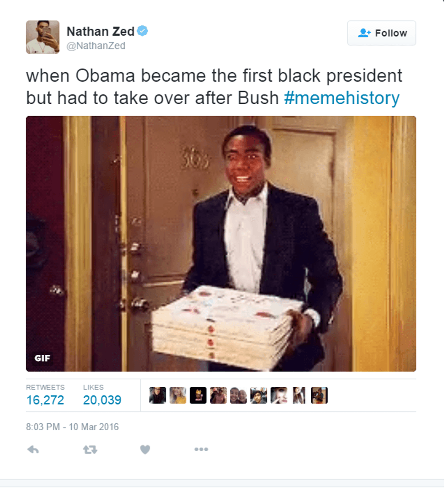Open third liker avatar with black background
This screenshot has height=491, width=448.
pyautogui.click(x=198, y=395)
